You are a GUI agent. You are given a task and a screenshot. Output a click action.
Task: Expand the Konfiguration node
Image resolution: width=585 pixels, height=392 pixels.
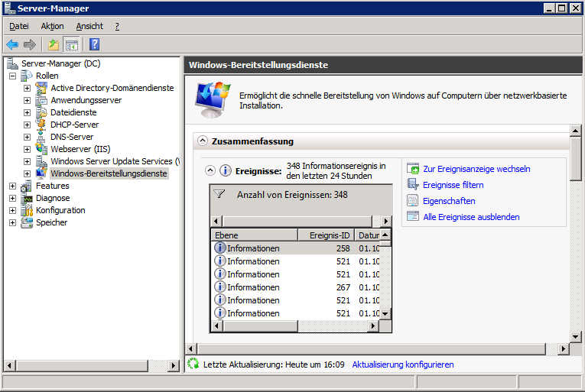click(13, 210)
